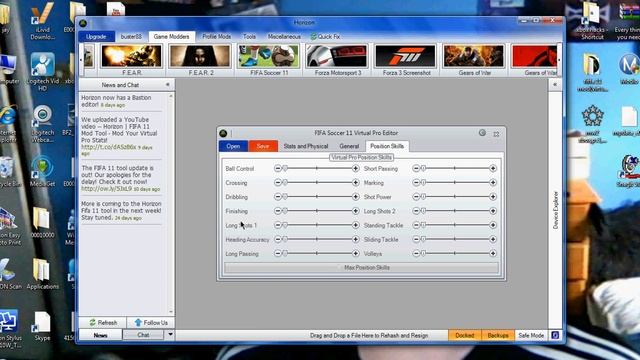Select the Logitech Vid HD desktop icon
Viewport: 640px width, 360px height.
42,71
